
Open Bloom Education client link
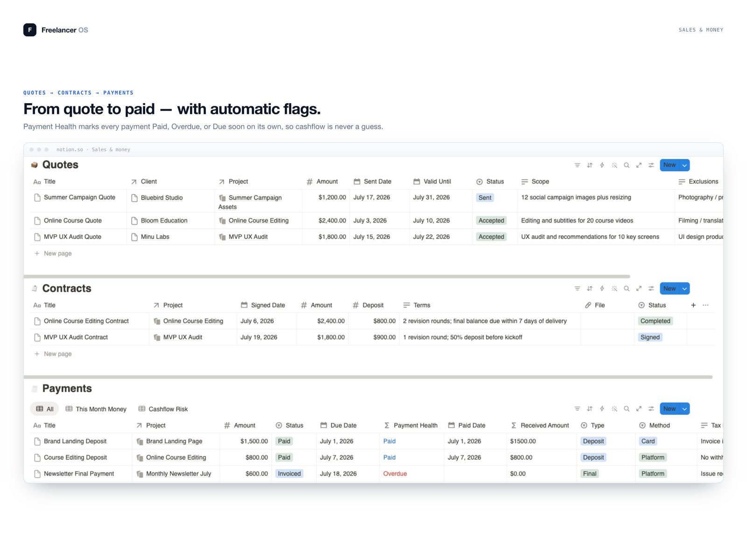coord(164,221)
